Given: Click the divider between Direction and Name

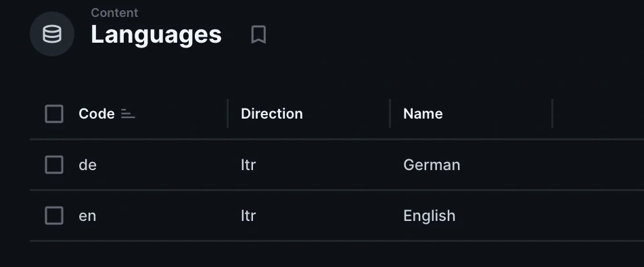Looking at the screenshot, I should (x=390, y=114).
